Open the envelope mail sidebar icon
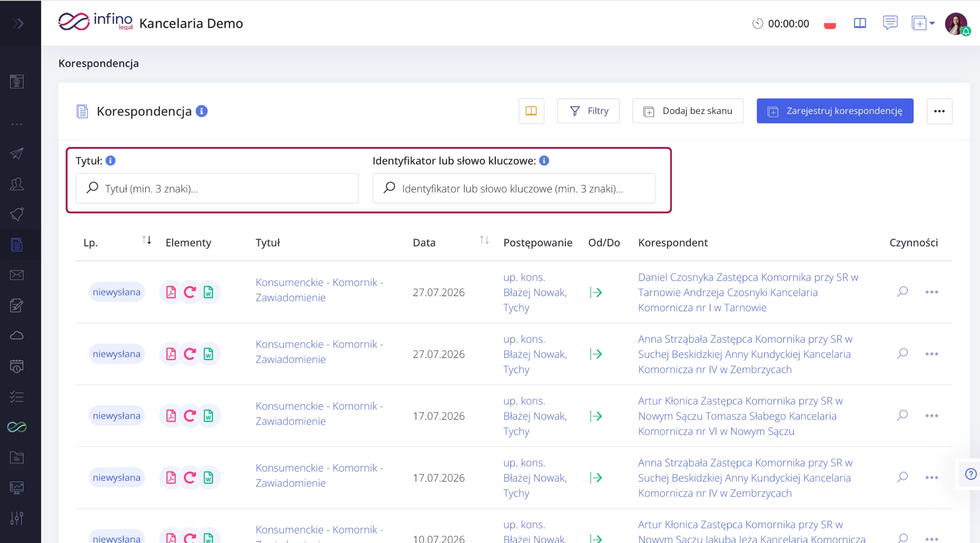 coord(17,275)
